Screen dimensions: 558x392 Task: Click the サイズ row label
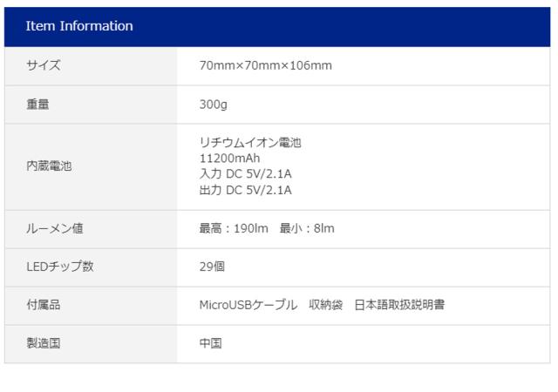(x=44, y=66)
